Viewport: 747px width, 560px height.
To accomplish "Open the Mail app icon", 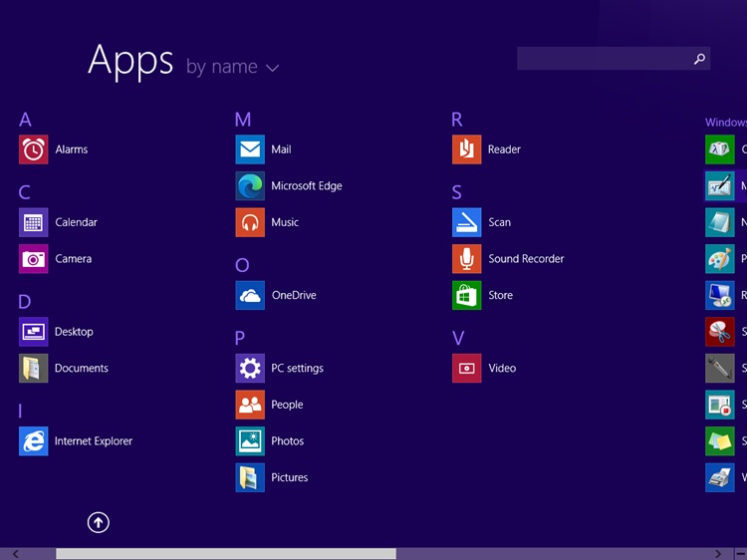I will coord(250,149).
